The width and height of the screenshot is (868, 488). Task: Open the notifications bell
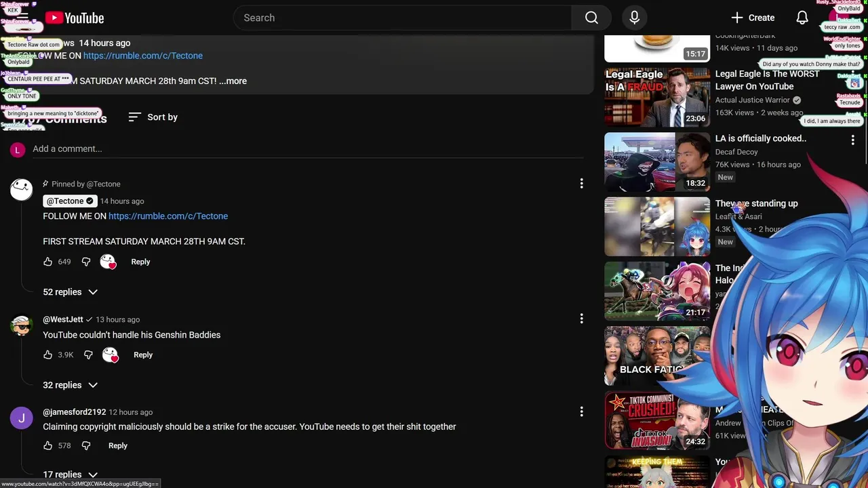802,18
